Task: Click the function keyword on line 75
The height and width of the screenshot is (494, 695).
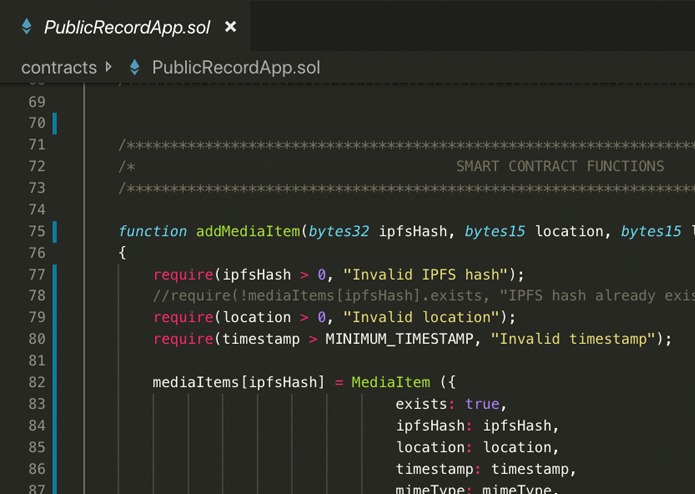Action: pyautogui.click(x=153, y=231)
